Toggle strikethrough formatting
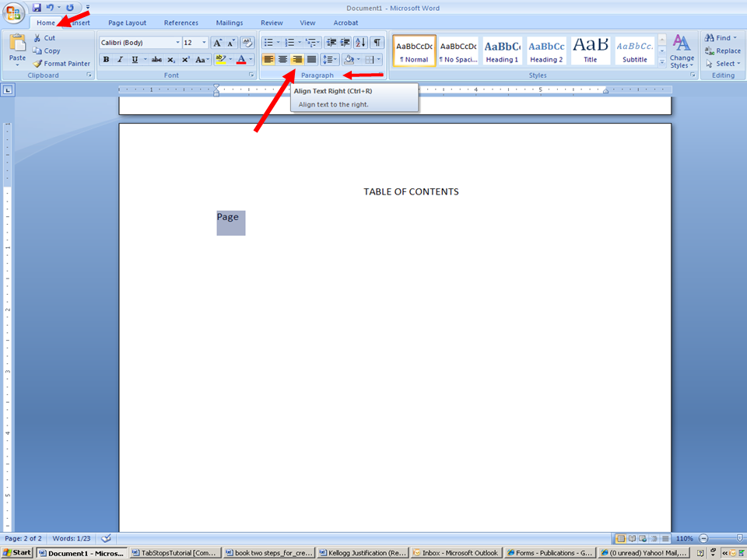This screenshot has height=560, width=747. pos(156,60)
